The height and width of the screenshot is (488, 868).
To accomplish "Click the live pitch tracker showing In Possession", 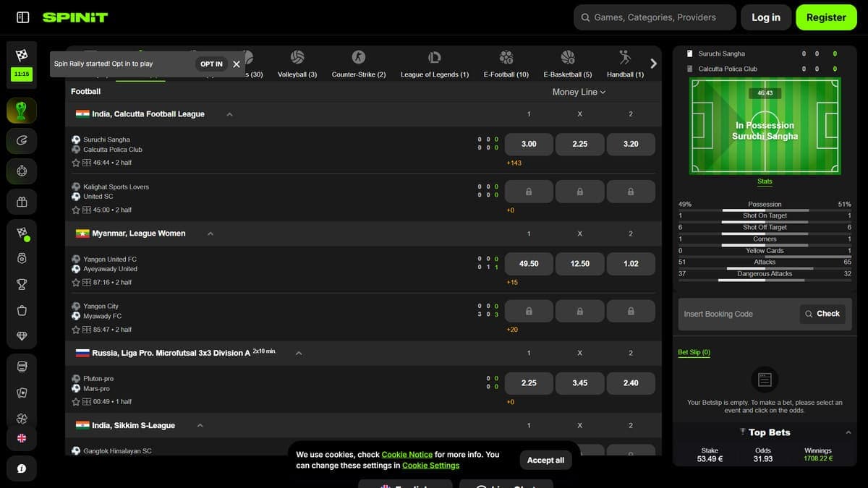I will click(x=765, y=127).
